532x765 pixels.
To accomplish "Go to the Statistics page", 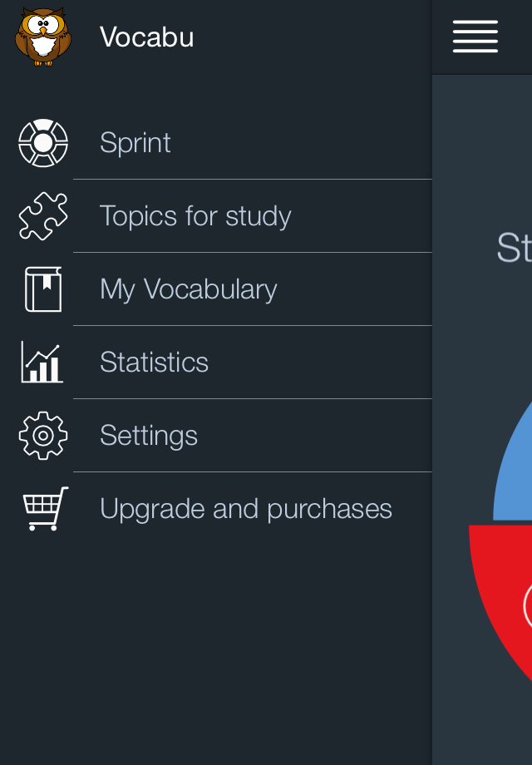I will point(154,362).
